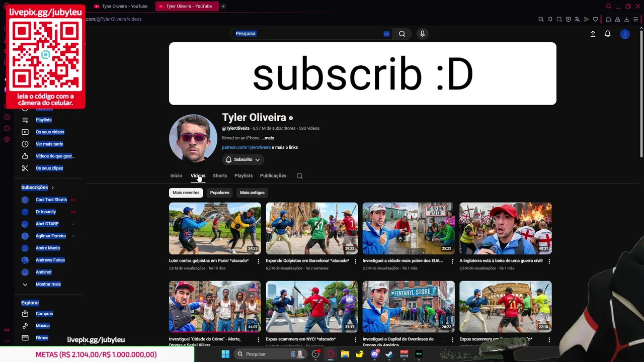The image size is (644, 362).
Task: Select Mais antigos sort filter
Action: (x=252, y=193)
